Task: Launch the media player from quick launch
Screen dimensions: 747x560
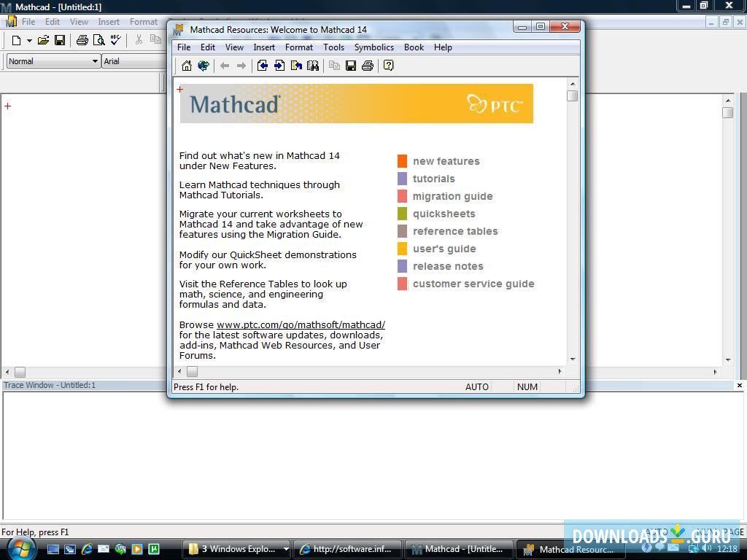Action: click(x=136, y=549)
